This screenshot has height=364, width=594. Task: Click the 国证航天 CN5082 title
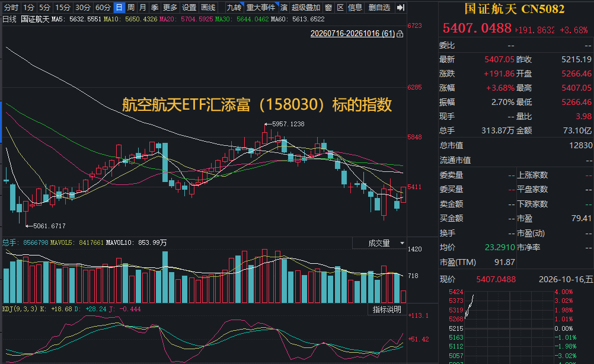click(515, 9)
